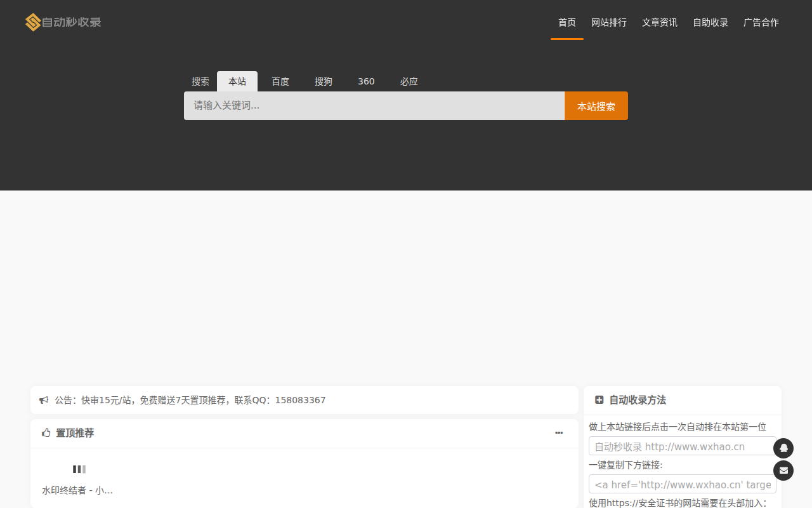Open 文章资讯 in the top navigation
The height and width of the screenshot is (508, 812).
click(659, 22)
